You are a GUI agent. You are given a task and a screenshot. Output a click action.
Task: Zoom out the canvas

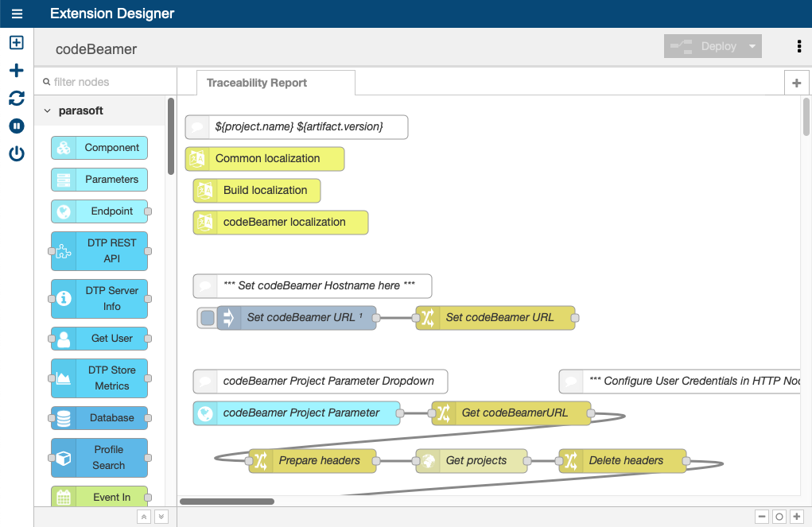[x=762, y=517]
